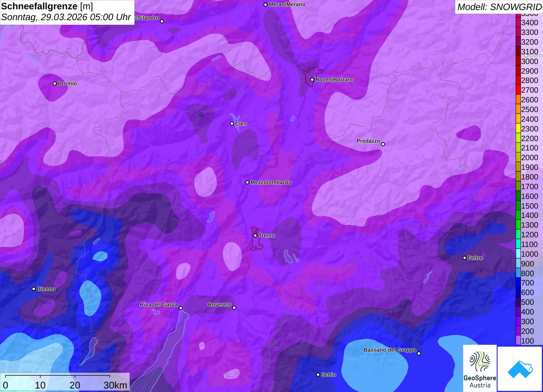Click the Meran/Merano town label
This screenshot has width=543, height=392.
pos(287,5)
